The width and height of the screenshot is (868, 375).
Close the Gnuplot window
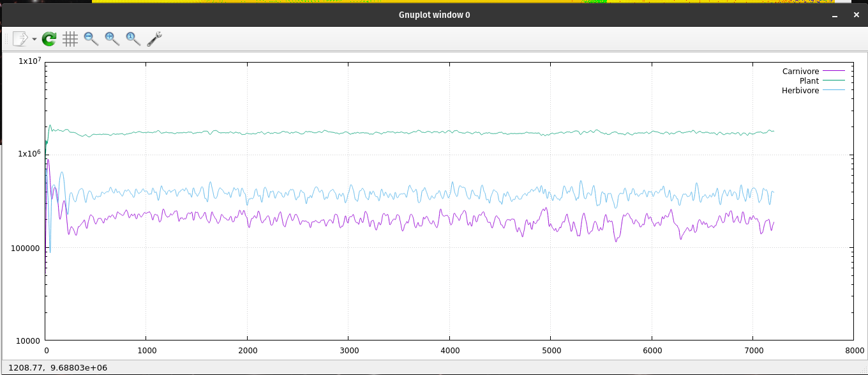855,14
